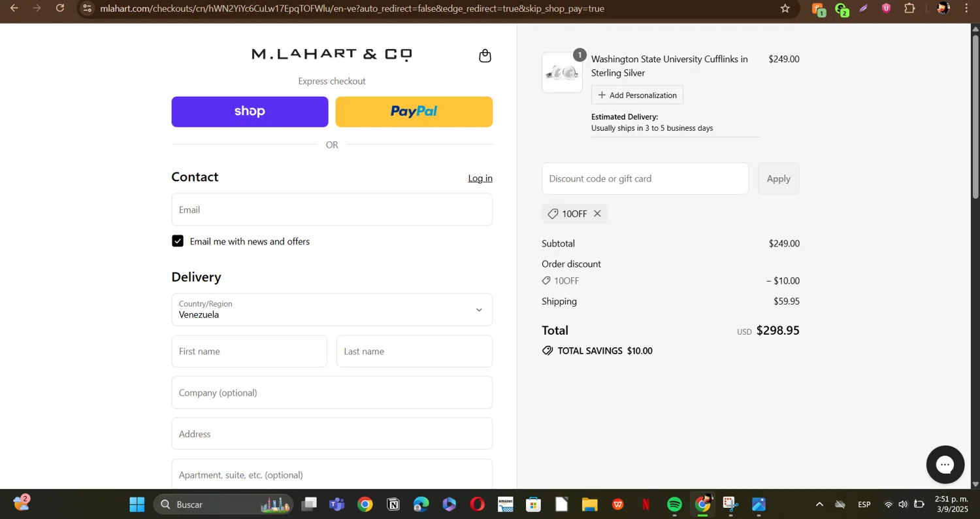Open Notion from the taskbar
This screenshot has height=519, width=980.
393,505
